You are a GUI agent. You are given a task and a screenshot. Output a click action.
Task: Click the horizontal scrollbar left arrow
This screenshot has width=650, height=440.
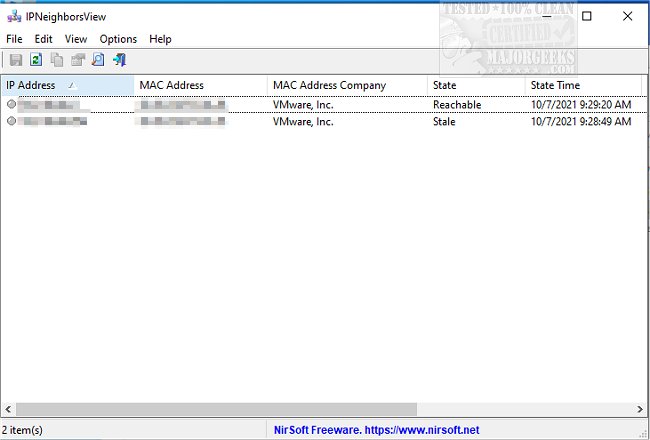click(x=8, y=409)
